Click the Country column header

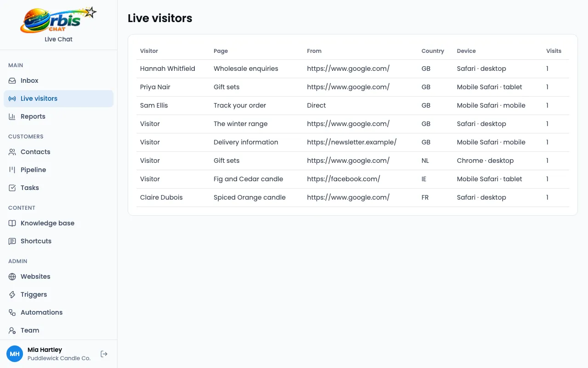click(x=433, y=51)
